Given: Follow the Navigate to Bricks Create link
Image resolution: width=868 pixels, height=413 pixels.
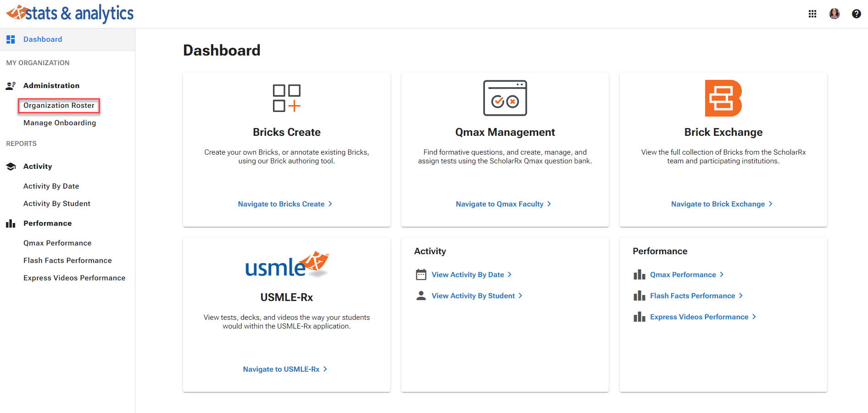Looking at the screenshot, I should tap(284, 204).
